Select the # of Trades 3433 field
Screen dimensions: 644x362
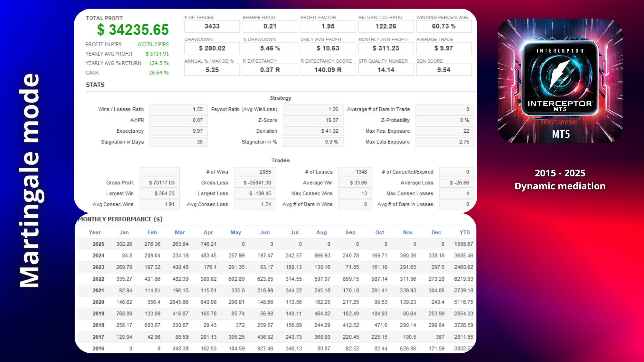pos(212,26)
